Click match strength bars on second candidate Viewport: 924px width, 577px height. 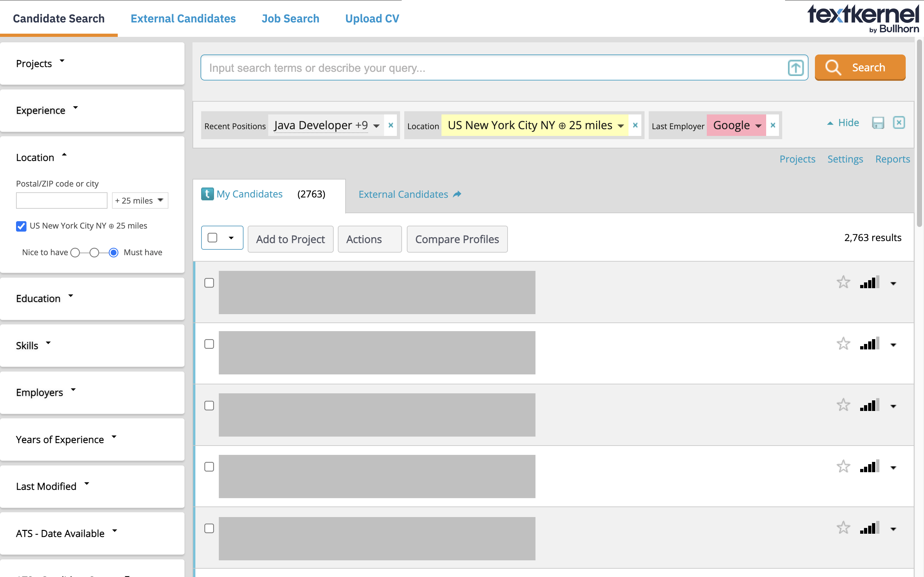869,344
